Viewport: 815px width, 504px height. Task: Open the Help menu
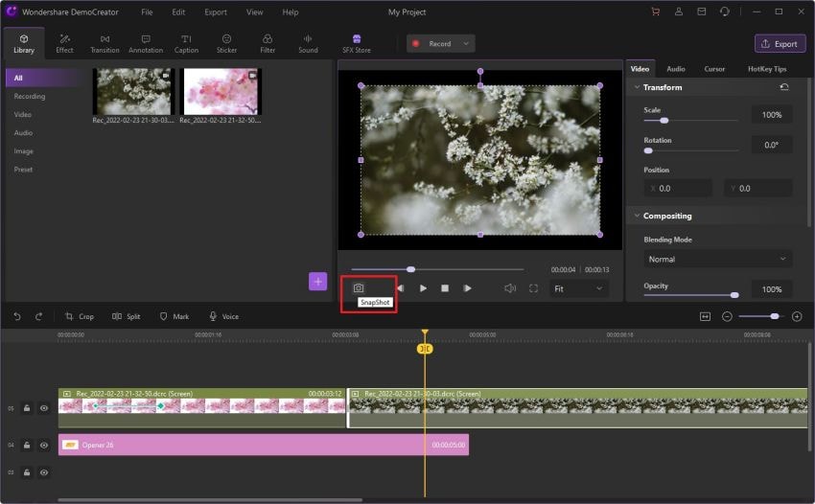291,11
